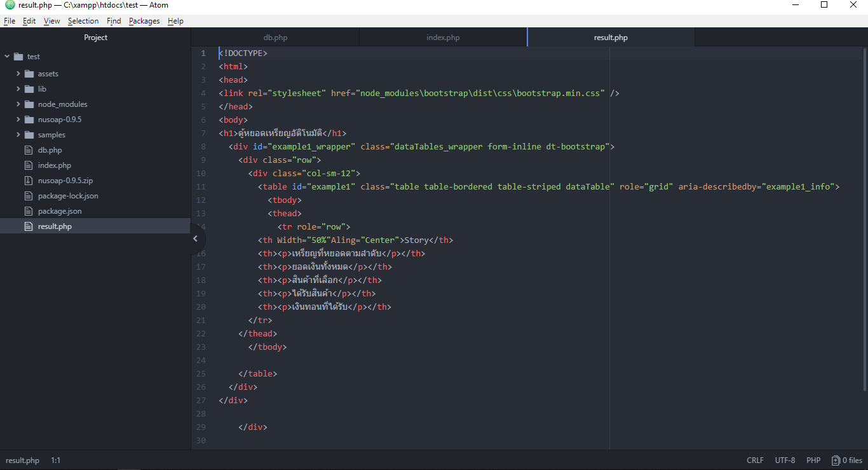Click line number 20 in gutter
The height and width of the screenshot is (470, 868).
pyautogui.click(x=201, y=307)
